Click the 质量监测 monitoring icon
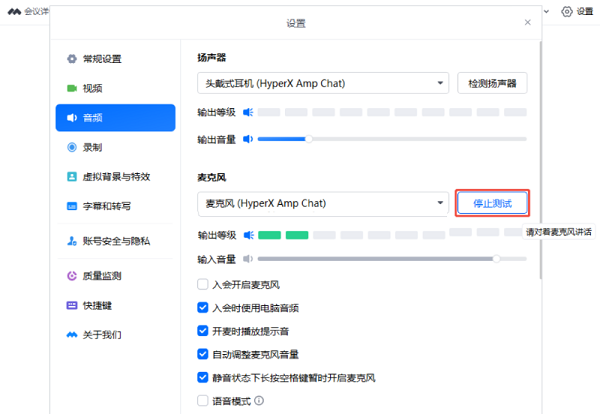Viewport: 600px width, 414px height. pos(72,275)
